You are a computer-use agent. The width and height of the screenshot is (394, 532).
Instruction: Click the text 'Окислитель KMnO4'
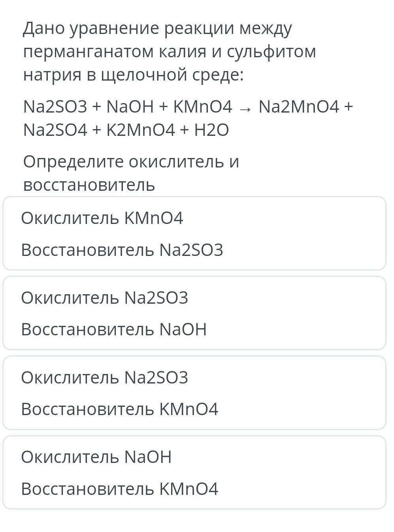(x=102, y=218)
